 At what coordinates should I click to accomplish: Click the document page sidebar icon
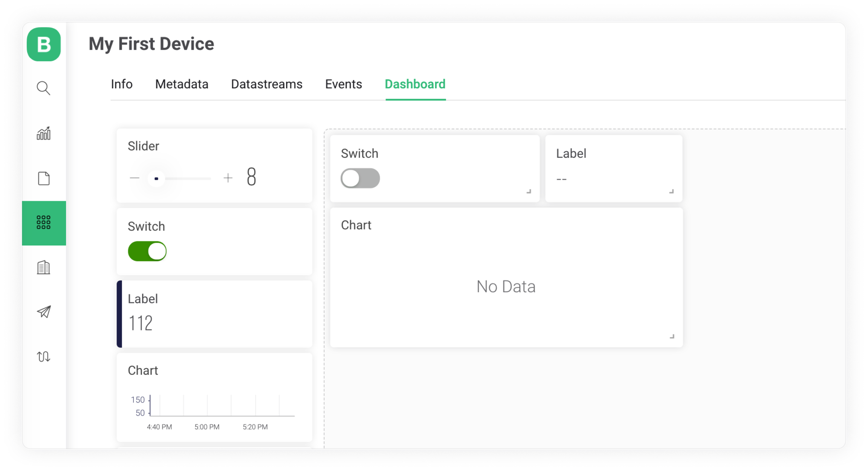pos(44,178)
